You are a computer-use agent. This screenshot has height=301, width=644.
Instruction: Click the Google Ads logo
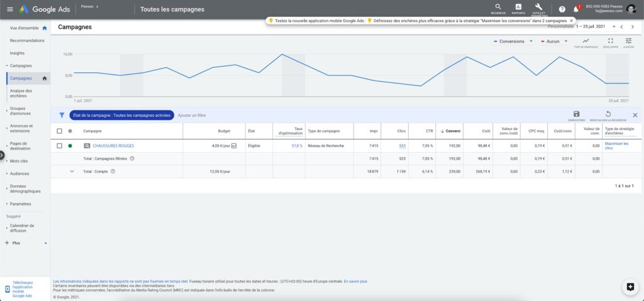pyautogui.click(x=45, y=9)
